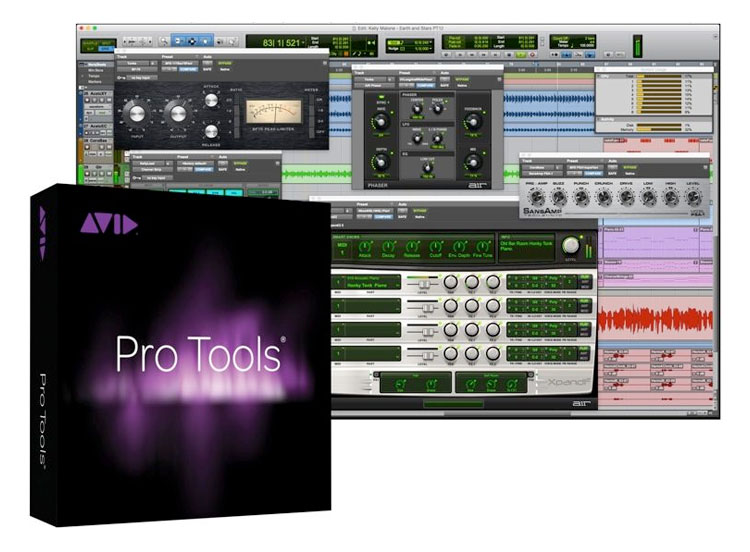Toggle Bypass in BF76 plugin window
The height and width of the screenshot is (552, 750).
tap(224, 63)
